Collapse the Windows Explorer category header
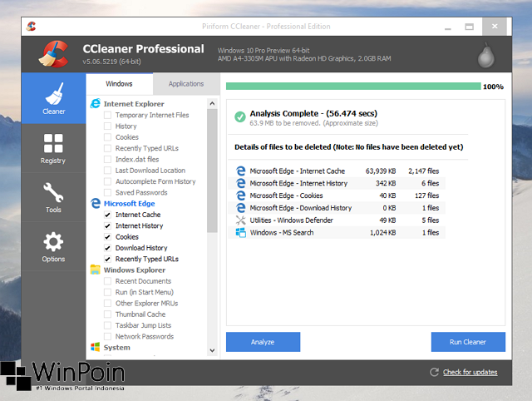This screenshot has width=532, height=401. (134, 270)
